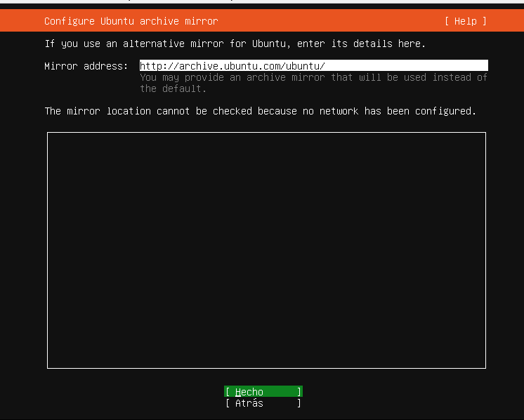Click the "Configure Ubuntu archive mirror" title

point(131,21)
